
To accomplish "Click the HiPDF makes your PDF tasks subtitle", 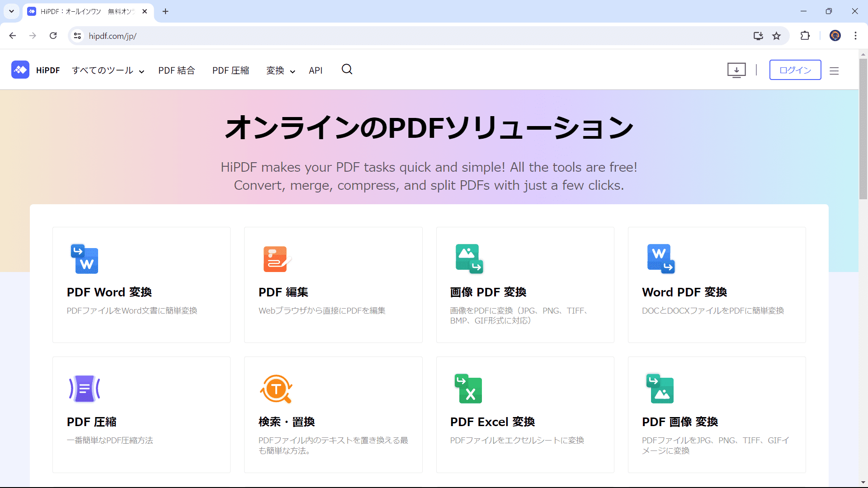I will coord(429,176).
